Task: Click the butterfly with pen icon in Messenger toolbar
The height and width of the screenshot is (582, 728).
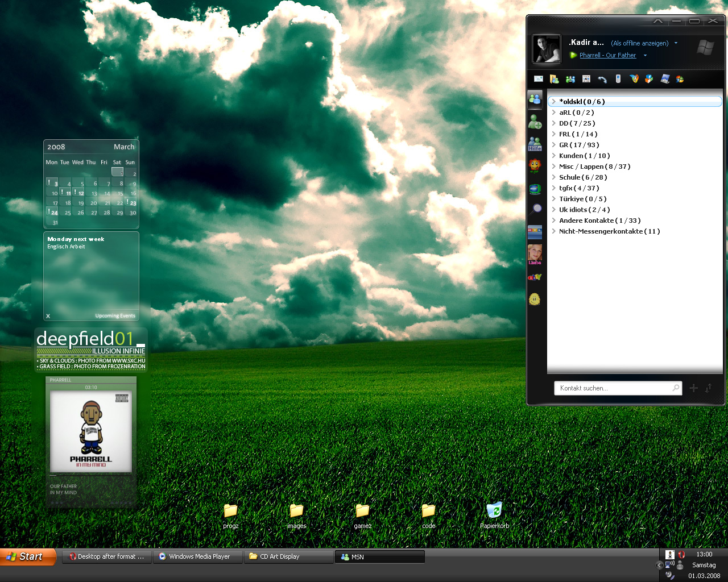Action: (x=634, y=79)
